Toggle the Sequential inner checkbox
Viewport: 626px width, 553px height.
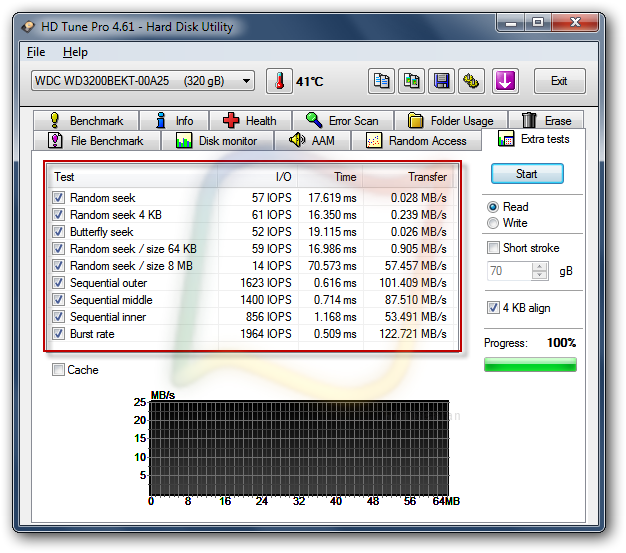coord(58,317)
